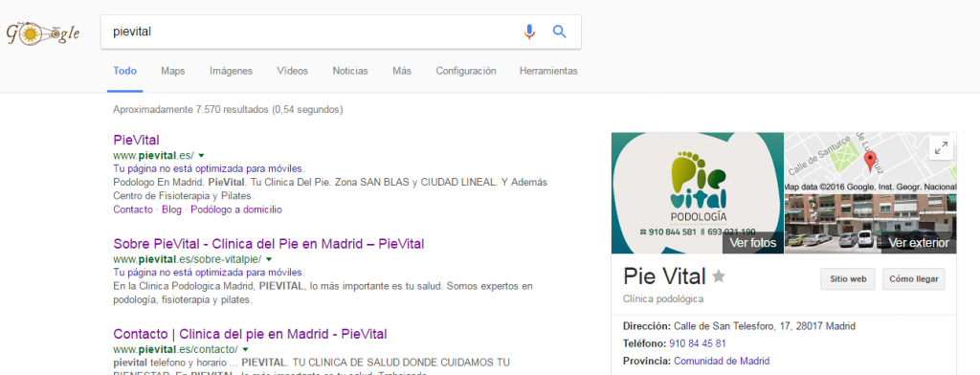
Task: Click the Cómo llegar button
Action: [x=914, y=279]
